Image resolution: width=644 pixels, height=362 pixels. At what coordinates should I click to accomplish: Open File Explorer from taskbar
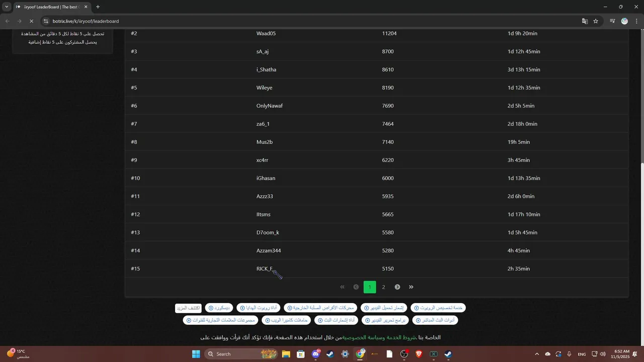[x=286, y=354]
